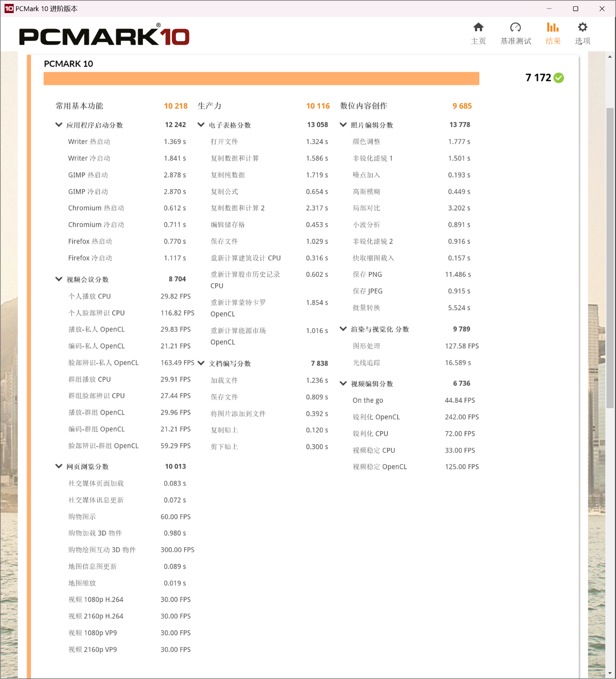Collapse the 应用程序启动分数 section chevron

[59, 125]
